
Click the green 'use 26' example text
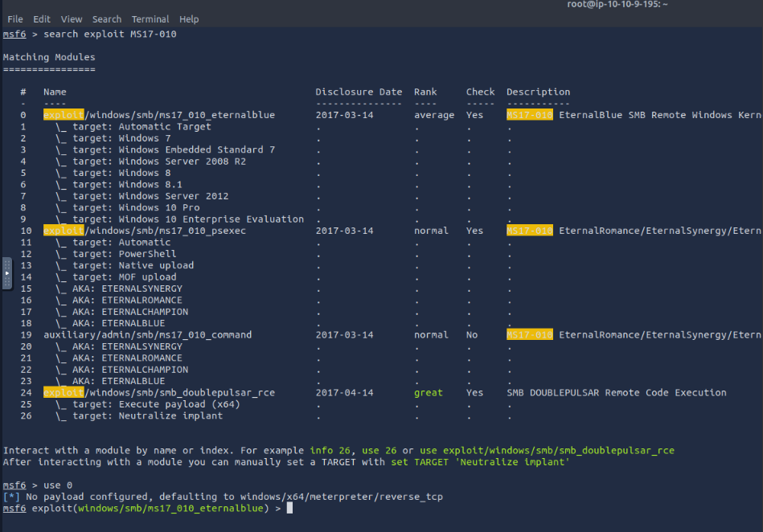379,451
